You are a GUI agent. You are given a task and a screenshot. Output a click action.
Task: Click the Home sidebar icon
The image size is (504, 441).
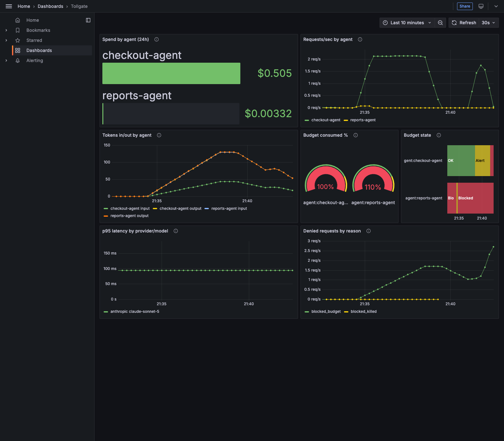coord(18,20)
